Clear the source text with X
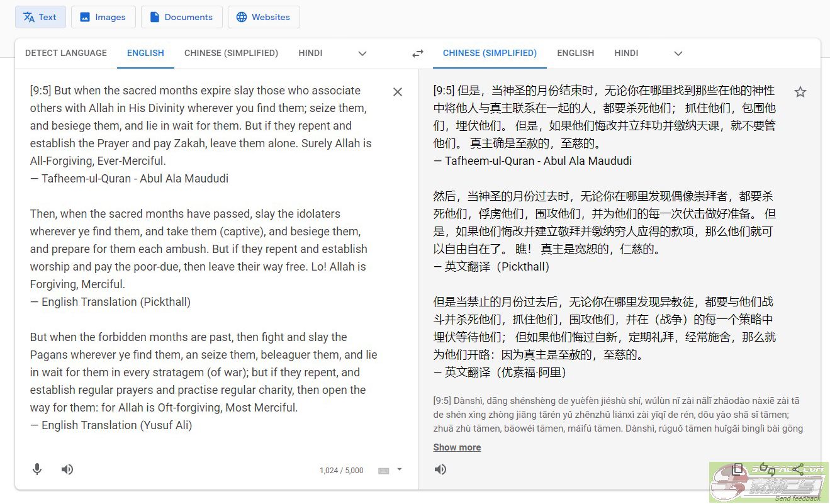 pos(398,92)
